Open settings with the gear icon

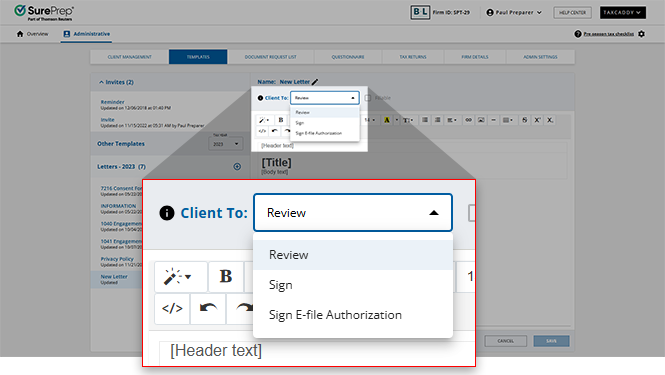tap(641, 34)
